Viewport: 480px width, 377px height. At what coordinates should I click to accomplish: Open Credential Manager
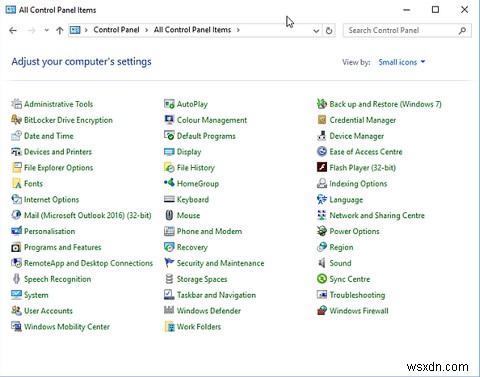click(x=363, y=120)
